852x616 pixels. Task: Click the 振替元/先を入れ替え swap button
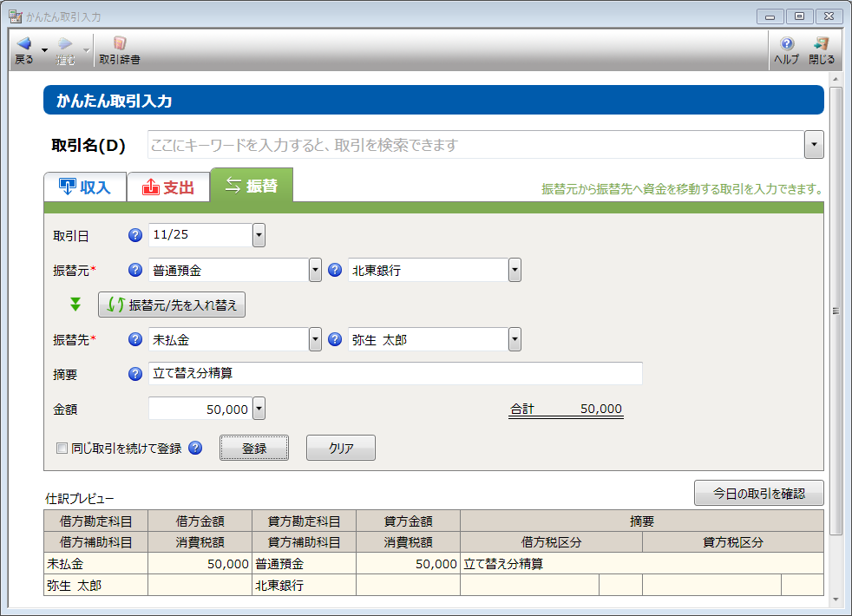[x=172, y=305]
